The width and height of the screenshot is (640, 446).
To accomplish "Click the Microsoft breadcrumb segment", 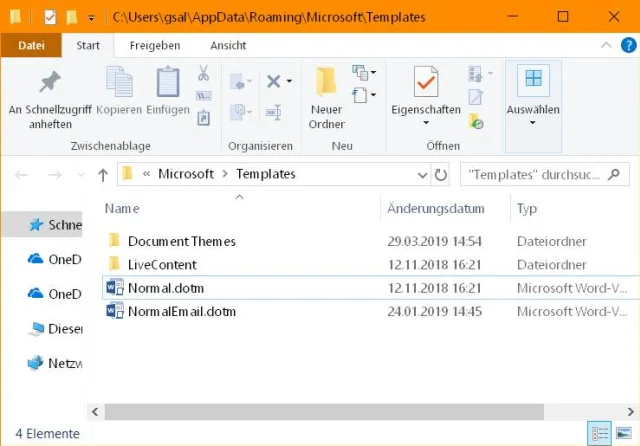I will pos(186,174).
